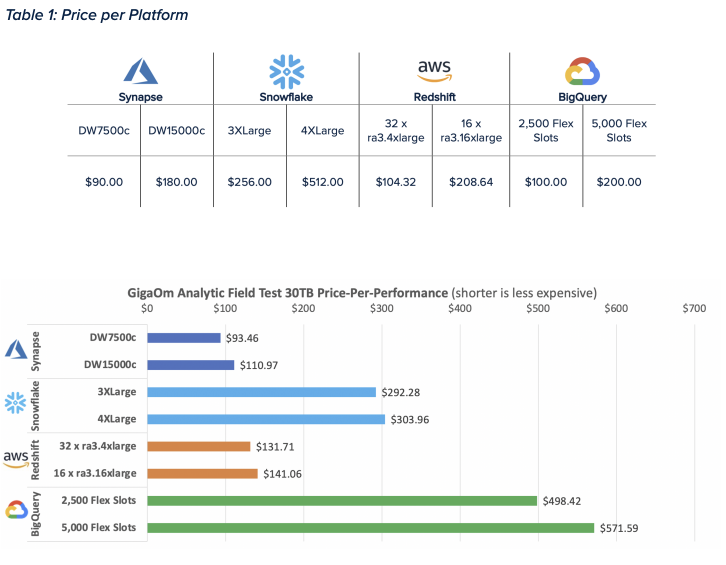
Task: Click the Google Cloud logo above BigQuery in table
Action: click(x=582, y=71)
